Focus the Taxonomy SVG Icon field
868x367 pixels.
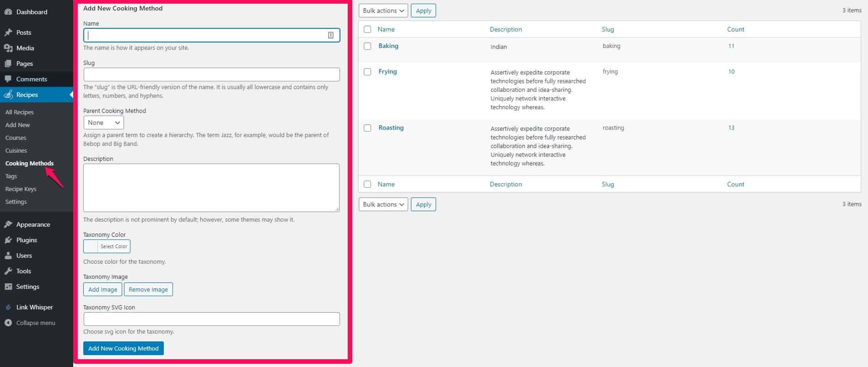click(212, 319)
